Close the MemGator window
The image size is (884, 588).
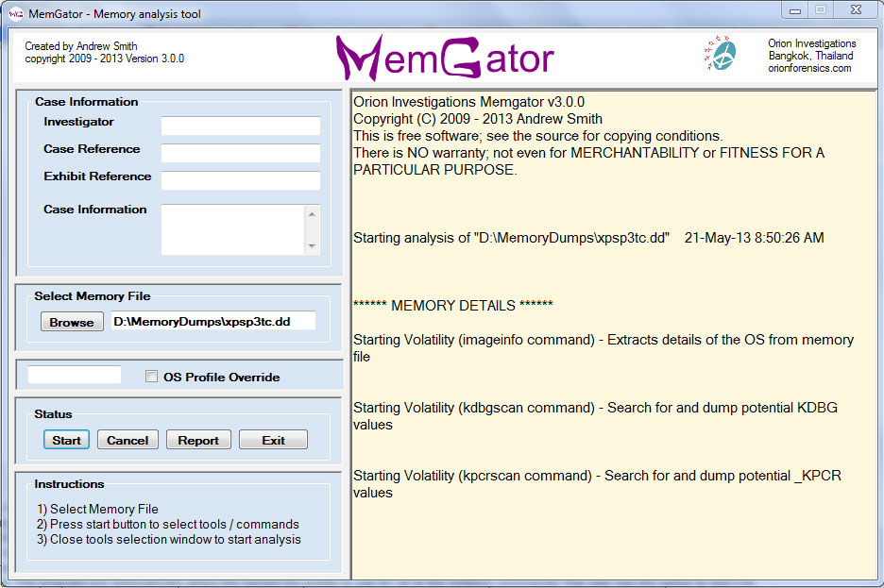pos(856,10)
